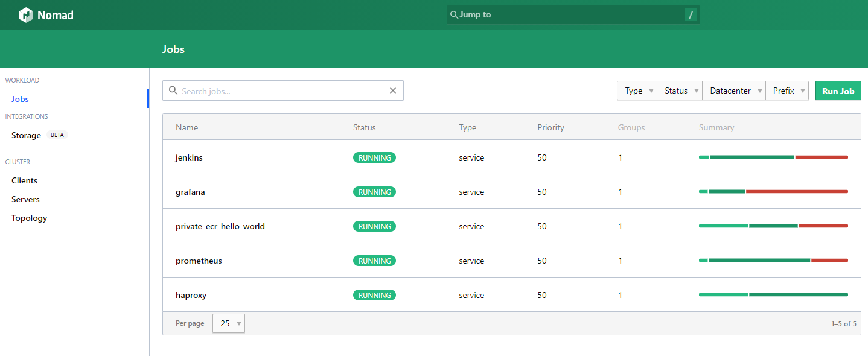Click groups count 1 in jenkins row
The image size is (868, 356).
(x=620, y=157)
